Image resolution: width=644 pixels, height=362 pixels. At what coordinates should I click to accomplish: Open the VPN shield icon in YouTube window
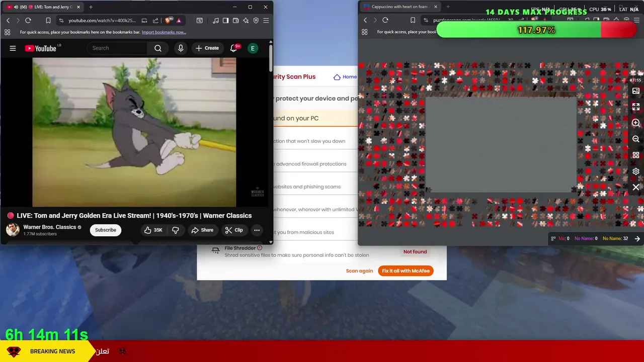click(256, 21)
